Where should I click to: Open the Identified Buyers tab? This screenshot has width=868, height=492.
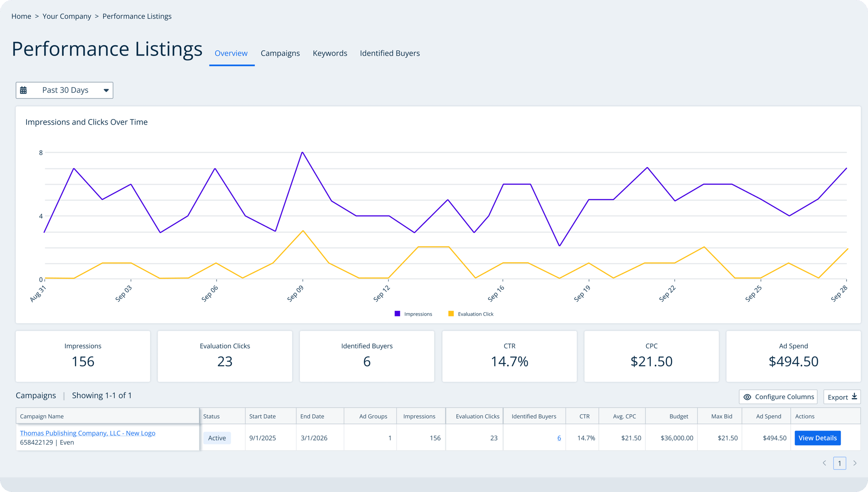[x=390, y=53]
